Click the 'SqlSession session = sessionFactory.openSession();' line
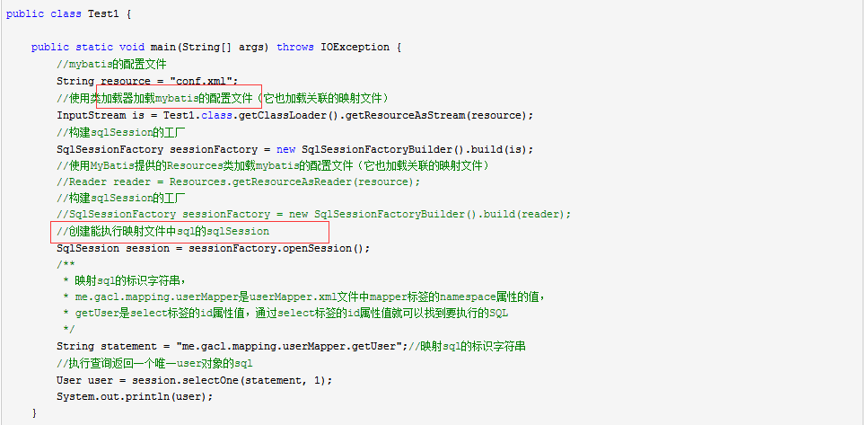 (213, 248)
